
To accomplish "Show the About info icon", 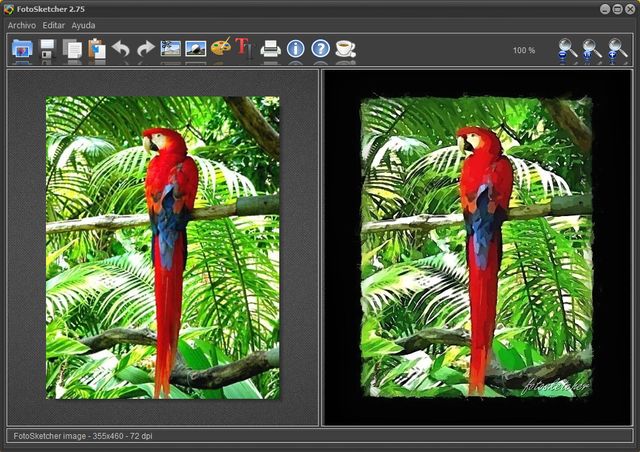I will point(295,48).
